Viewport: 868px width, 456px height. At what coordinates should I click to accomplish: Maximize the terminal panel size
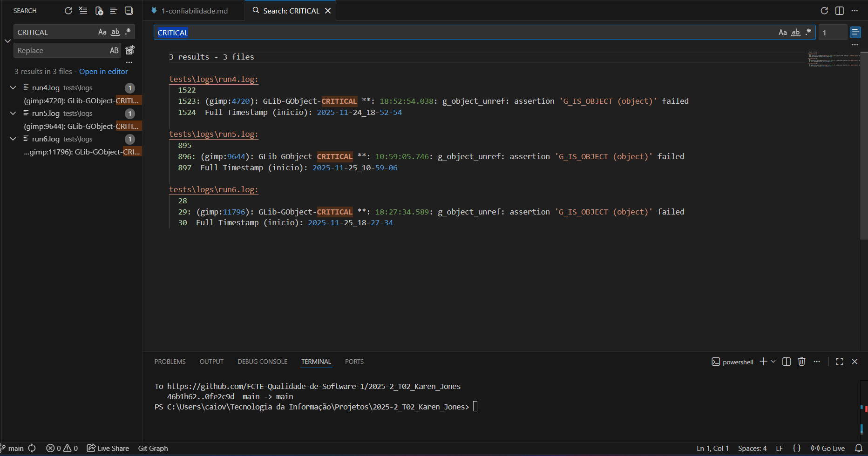pos(840,362)
